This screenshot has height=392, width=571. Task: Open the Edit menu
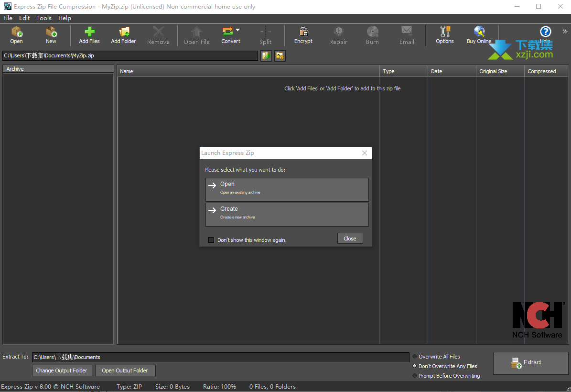pos(24,18)
